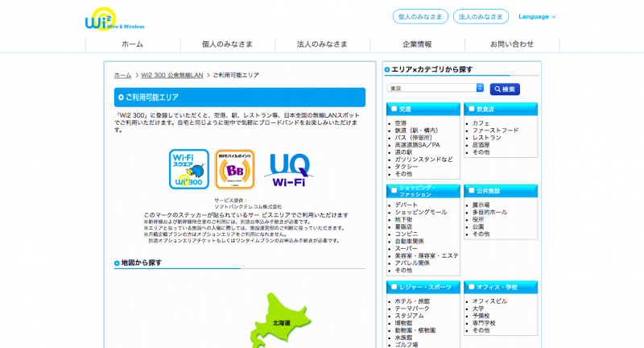This screenshot has height=348, width=644.
Task: Click the BB Mobile Point logo
Action: click(234, 168)
